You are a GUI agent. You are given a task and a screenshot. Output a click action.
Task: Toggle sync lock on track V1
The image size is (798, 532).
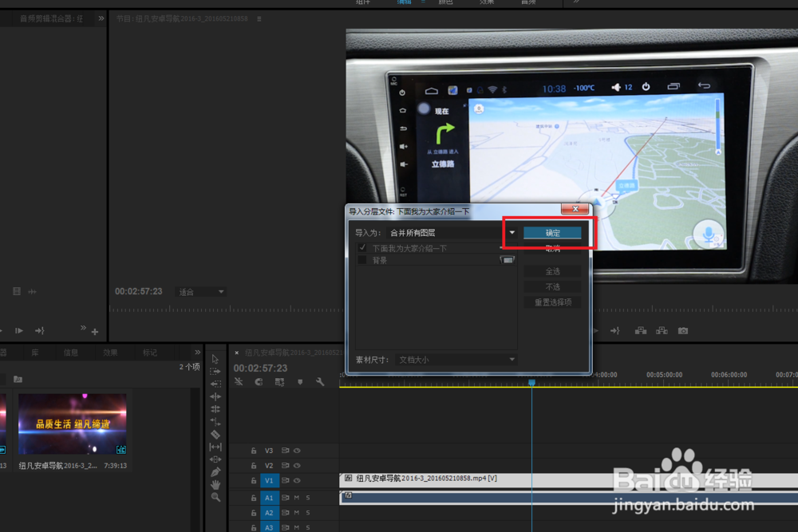pyautogui.click(x=285, y=481)
